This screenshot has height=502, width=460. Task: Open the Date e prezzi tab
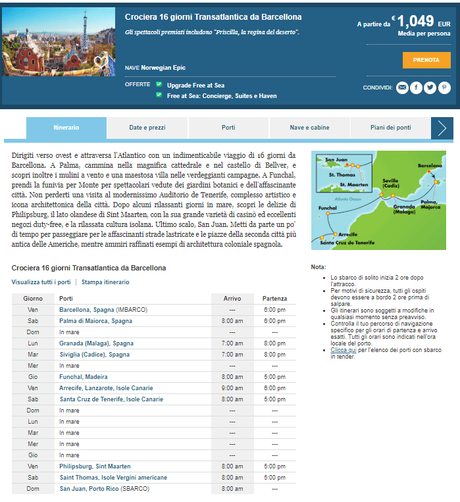[147, 128]
